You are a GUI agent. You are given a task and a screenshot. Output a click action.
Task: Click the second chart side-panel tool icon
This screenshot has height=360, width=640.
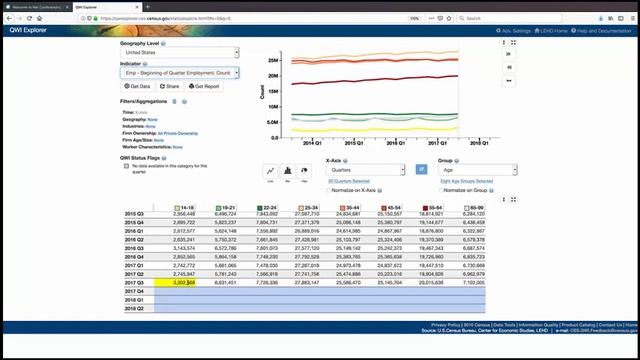[x=509, y=67]
